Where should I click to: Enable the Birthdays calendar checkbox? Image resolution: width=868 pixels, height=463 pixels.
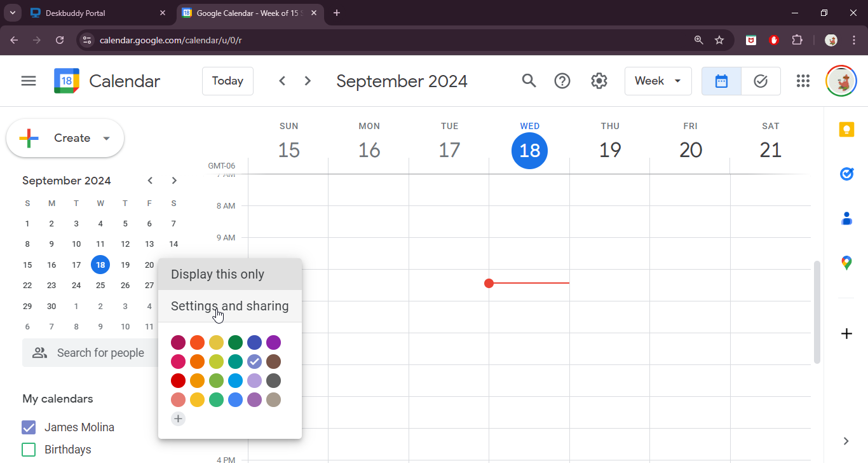click(x=29, y=450)
